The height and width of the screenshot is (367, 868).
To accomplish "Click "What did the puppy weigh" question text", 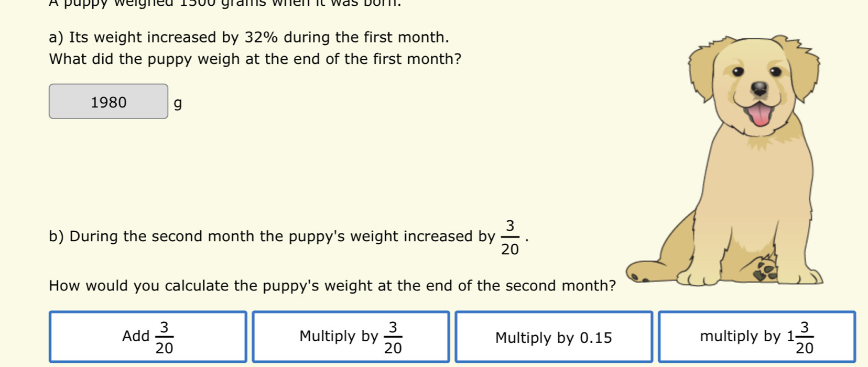I will pos(255,59).
